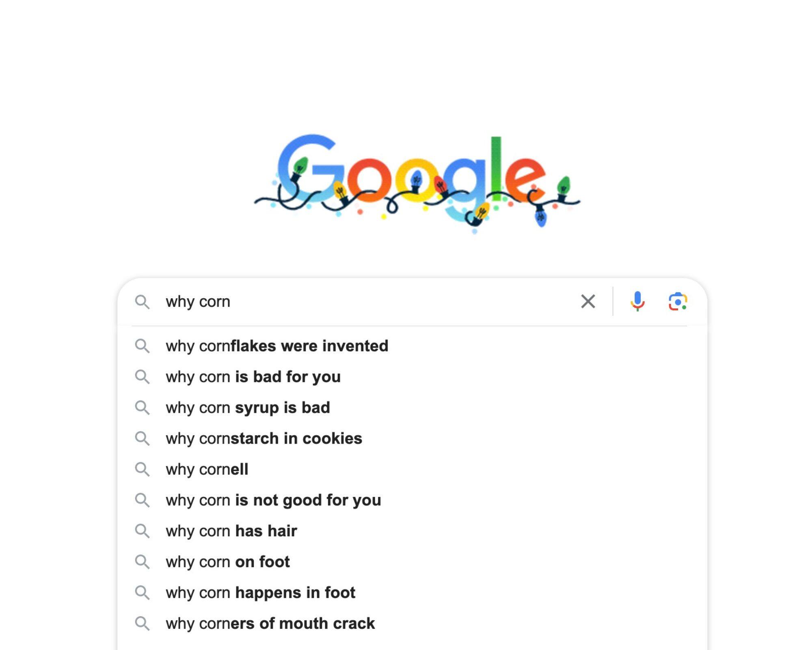
Task: Select suggestion "why cornflakes were invented"
Action: 277,346
